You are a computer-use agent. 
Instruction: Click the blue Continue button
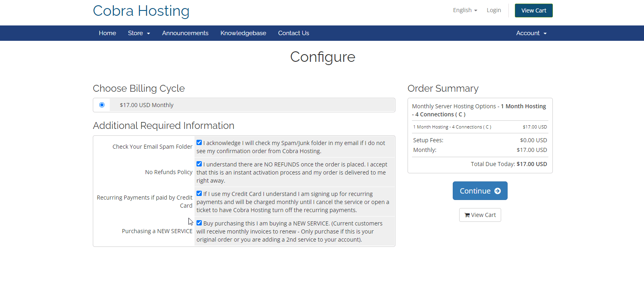[x=480, y=191]
